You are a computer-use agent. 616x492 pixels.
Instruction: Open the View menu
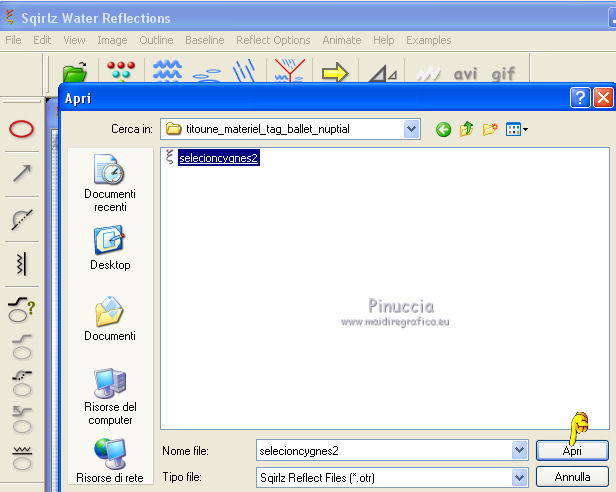[x=74, y=40]
